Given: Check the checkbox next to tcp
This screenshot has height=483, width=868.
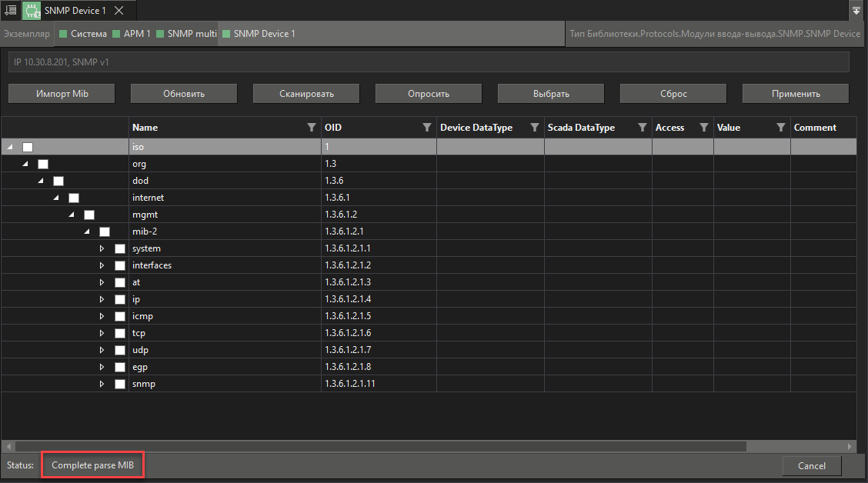Looking at the screenshot, I should (x=119, y=332).
